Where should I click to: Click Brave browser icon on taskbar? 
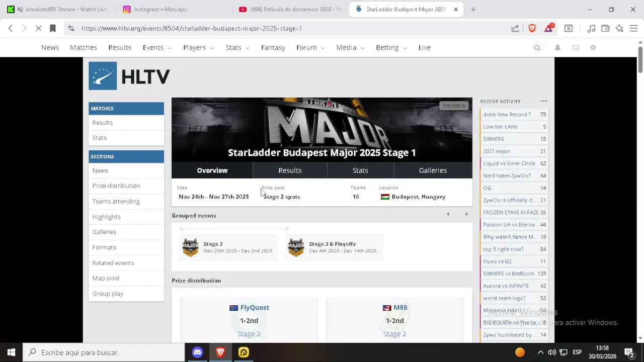220,352
